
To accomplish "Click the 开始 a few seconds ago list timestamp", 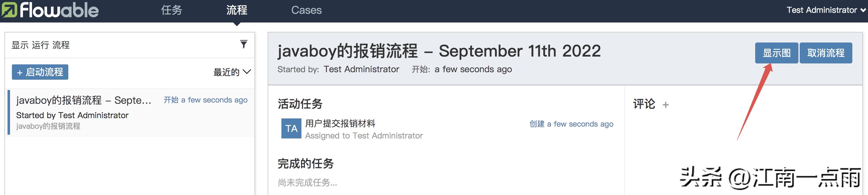I will click(x=205, y=100).
